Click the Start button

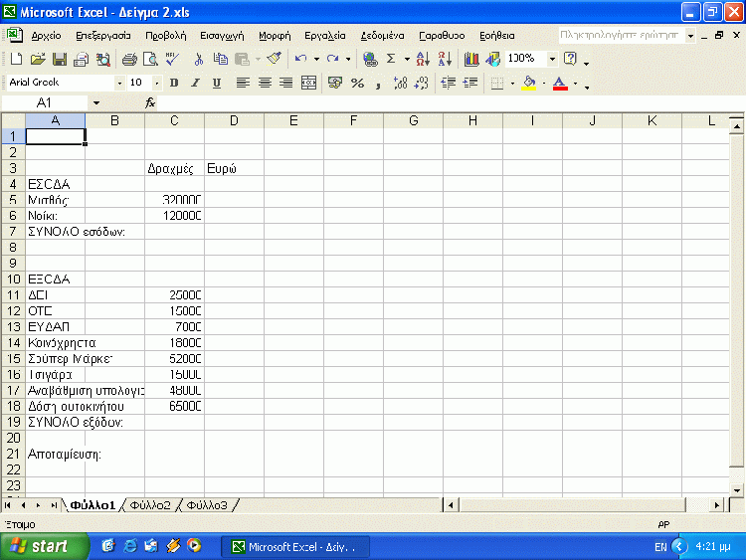tap(44, 546)
